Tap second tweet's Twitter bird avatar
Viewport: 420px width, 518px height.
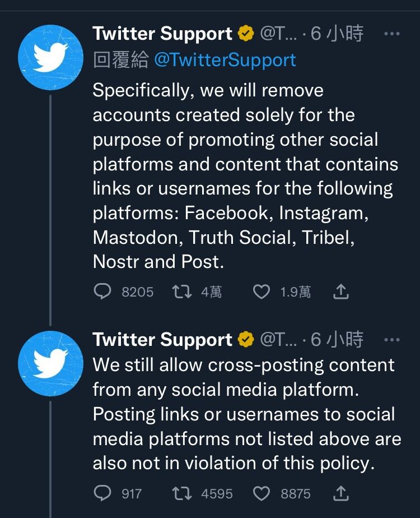coord(50,363)
